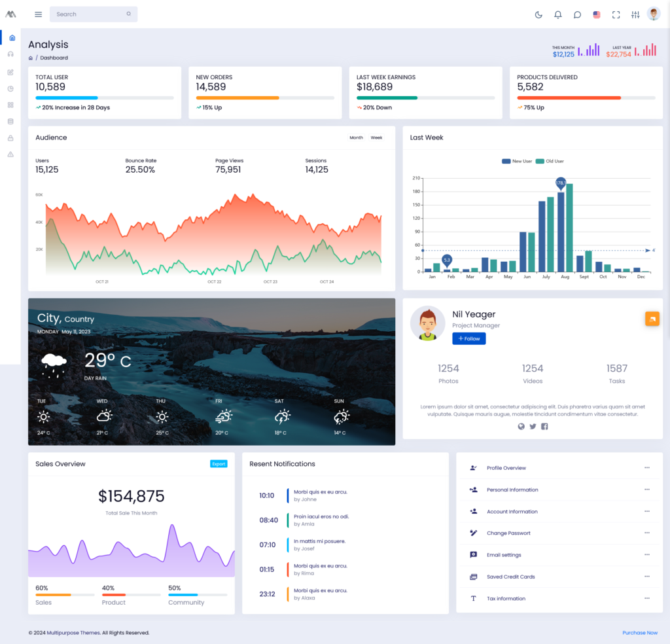Viewport: 670px width, 644px height.
Task: Open the chat bubble icon in header
Action: click(577, 14)
